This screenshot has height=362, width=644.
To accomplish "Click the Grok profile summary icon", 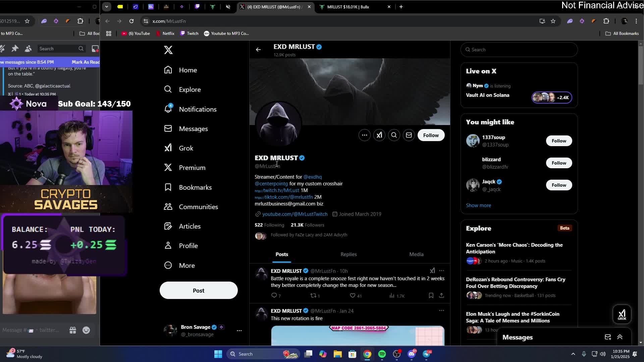I will (x=379, y=135).
